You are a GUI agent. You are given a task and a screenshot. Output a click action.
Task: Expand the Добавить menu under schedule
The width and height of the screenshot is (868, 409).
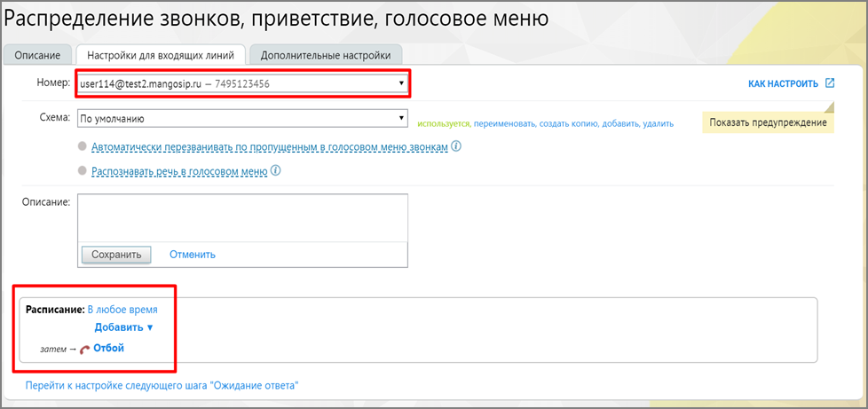[123, 327]
